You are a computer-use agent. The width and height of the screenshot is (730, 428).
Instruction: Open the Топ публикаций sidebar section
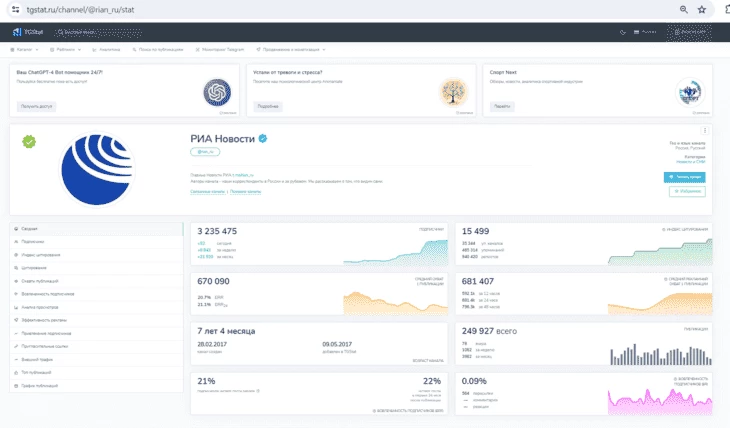point(96,373)
